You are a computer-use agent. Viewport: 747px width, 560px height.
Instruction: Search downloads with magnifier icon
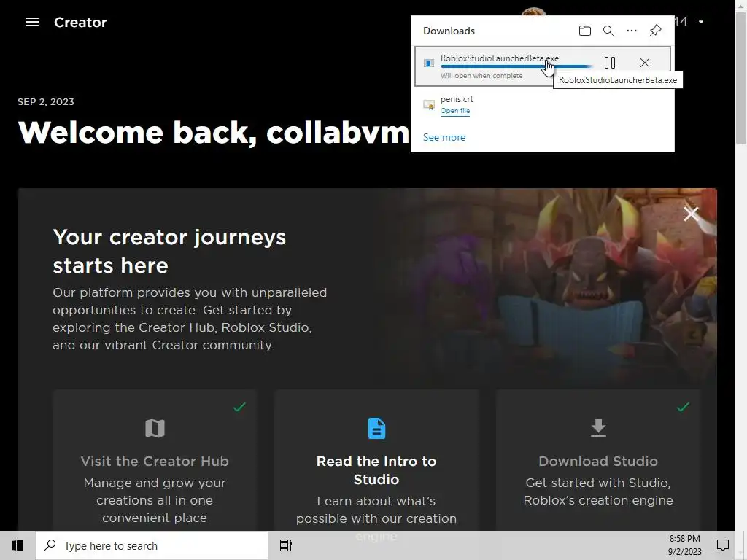click(608, 31)
